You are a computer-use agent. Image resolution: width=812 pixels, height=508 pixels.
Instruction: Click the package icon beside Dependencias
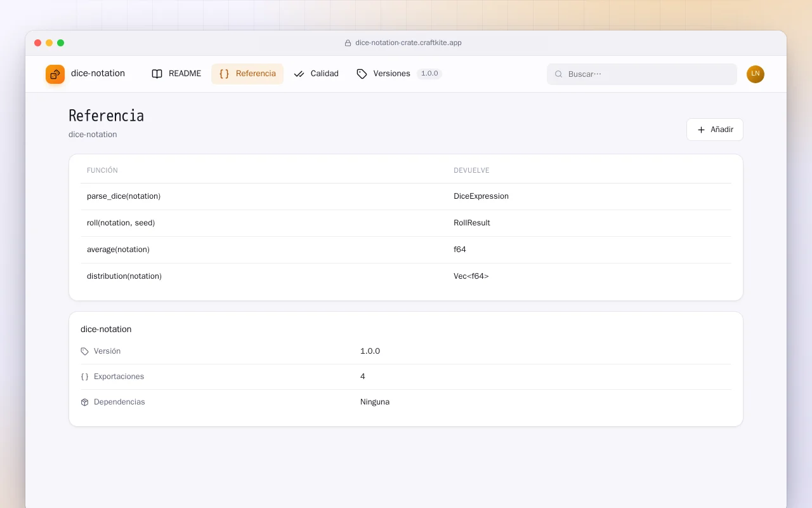point(85,402)
